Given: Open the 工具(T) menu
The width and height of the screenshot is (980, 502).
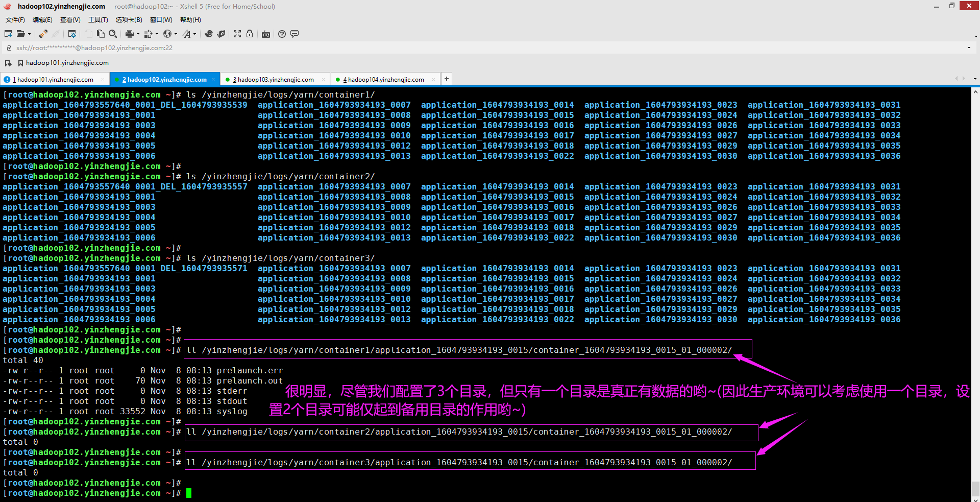Looking at the screenshot, I should (98, 20).
